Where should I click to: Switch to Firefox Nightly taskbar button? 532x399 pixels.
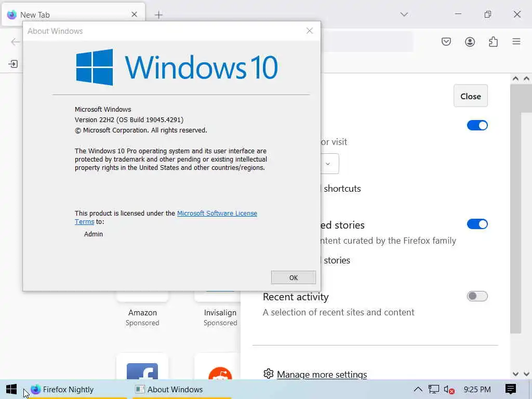pos(77,389)
